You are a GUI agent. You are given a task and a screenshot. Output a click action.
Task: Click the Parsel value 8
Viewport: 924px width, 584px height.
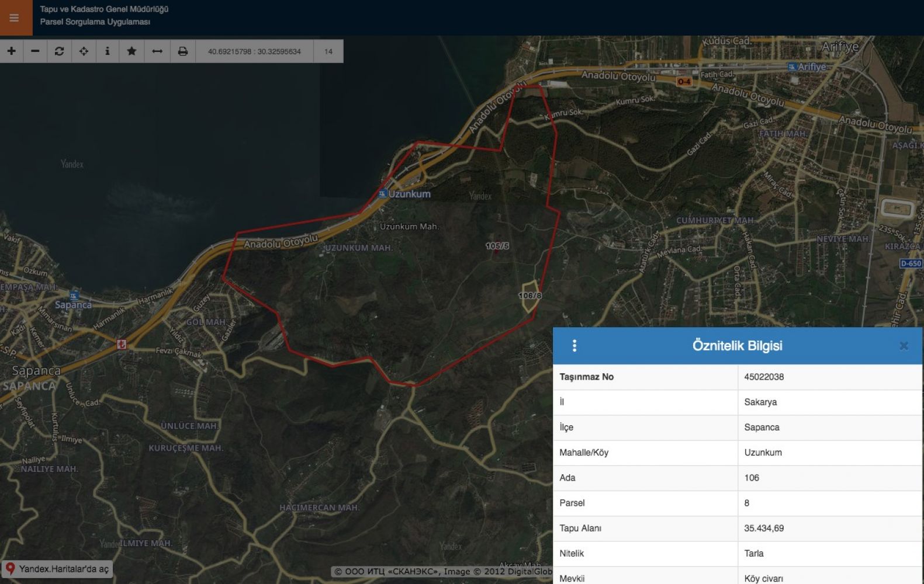pos(747,502)
